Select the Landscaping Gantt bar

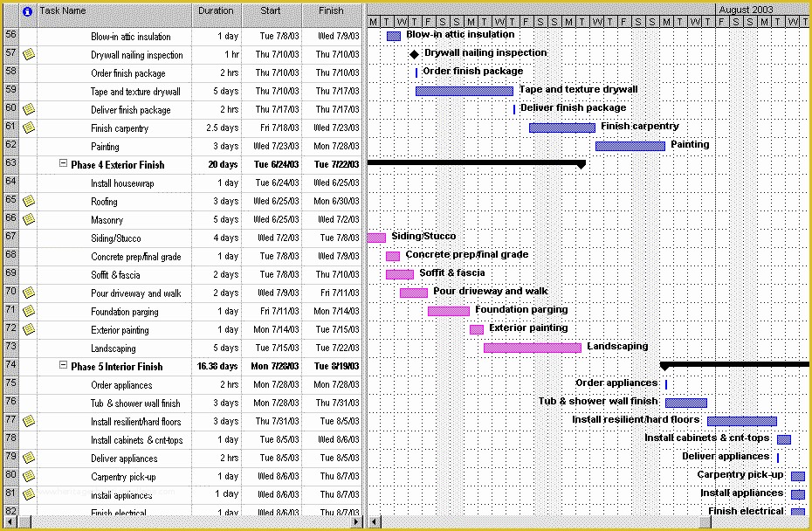533,348
